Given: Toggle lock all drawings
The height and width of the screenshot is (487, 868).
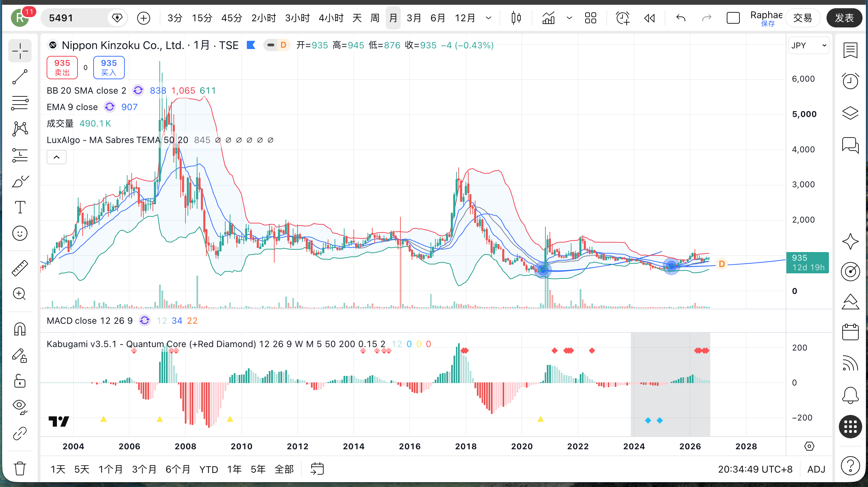Looking at the screenshot, I should 20,381.
